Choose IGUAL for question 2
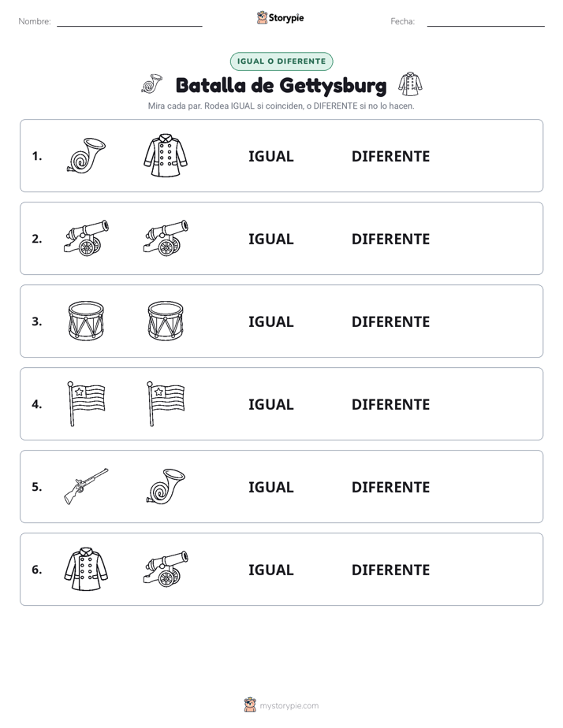The image size is (563, 728). tap(270, 239)
